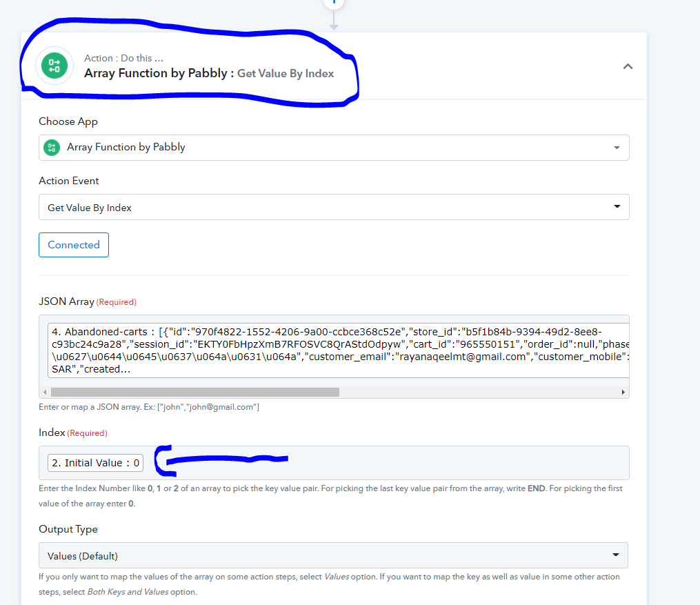Screen dimensions: 700x605
Task: Click the right arrow of JSON Array scrollbar
Action: pyautogui.click(x=623, y=392)
